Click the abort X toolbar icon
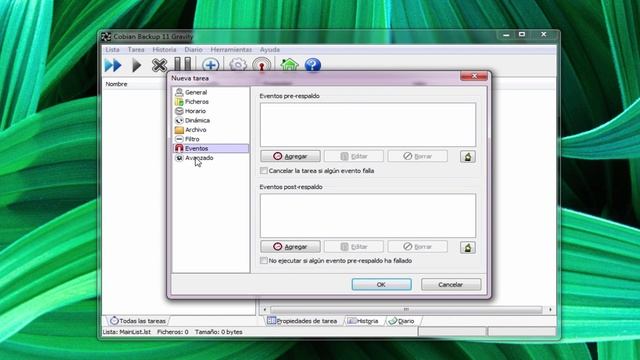 [159, 65]
